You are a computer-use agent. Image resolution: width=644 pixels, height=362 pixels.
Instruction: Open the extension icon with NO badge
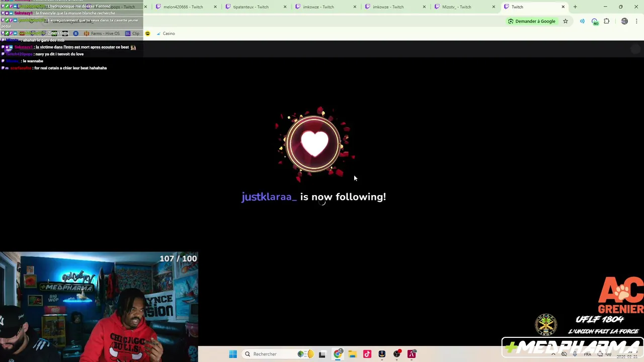coord(595,21)
